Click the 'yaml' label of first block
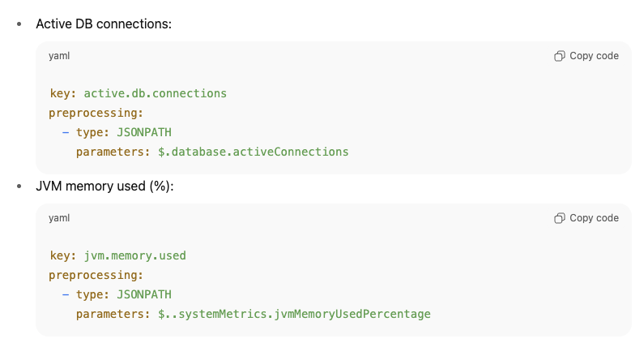The height and width of the screenshot is (343, 644). tap(58, 56)
